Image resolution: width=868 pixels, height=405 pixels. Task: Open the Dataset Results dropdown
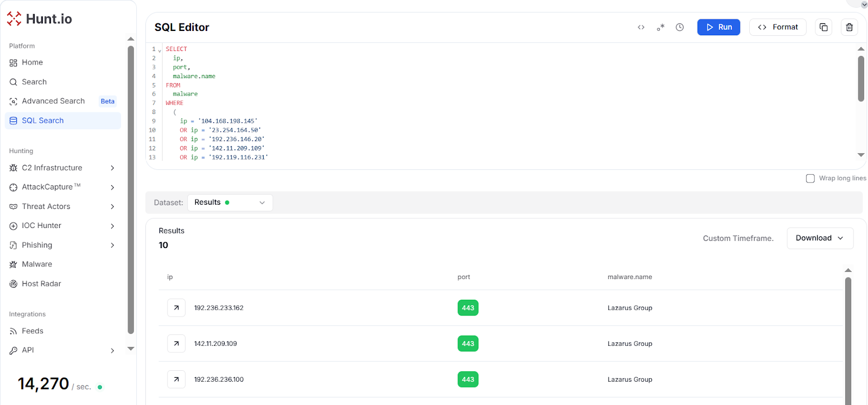click(x=230, y=202)
